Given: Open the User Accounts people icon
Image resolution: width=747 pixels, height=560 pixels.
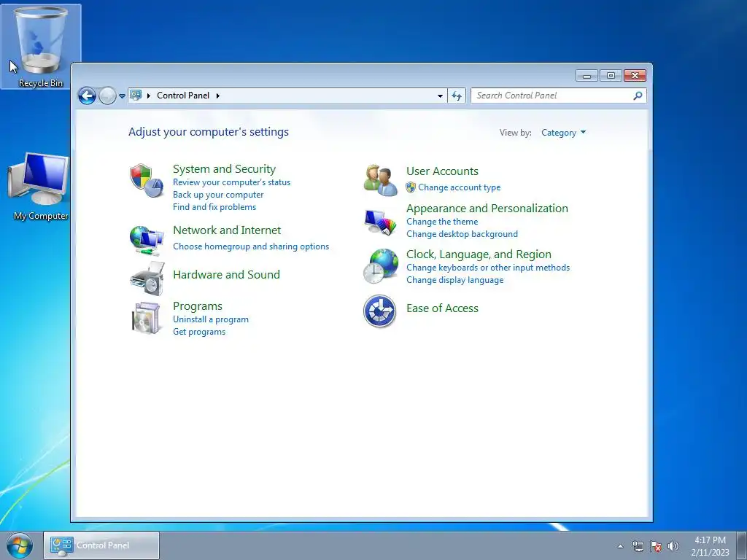Looking at the screenshot, I should (380, 180).
